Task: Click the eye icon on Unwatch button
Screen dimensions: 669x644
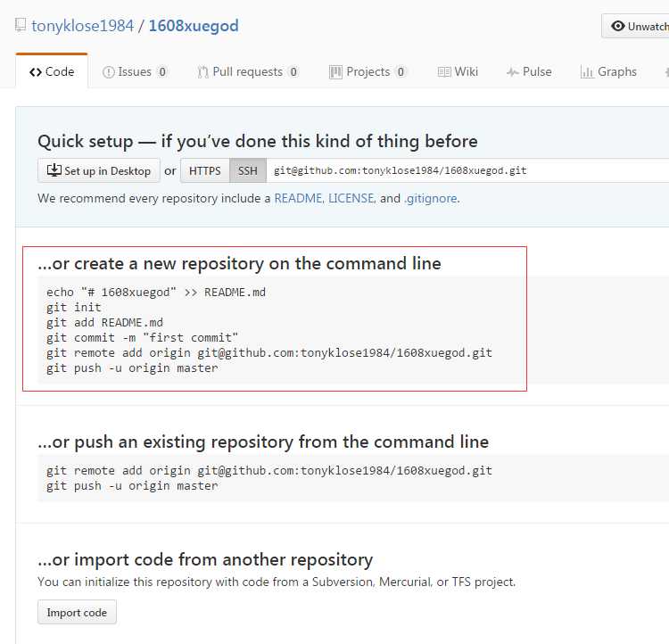Action: tap(617, 26)
